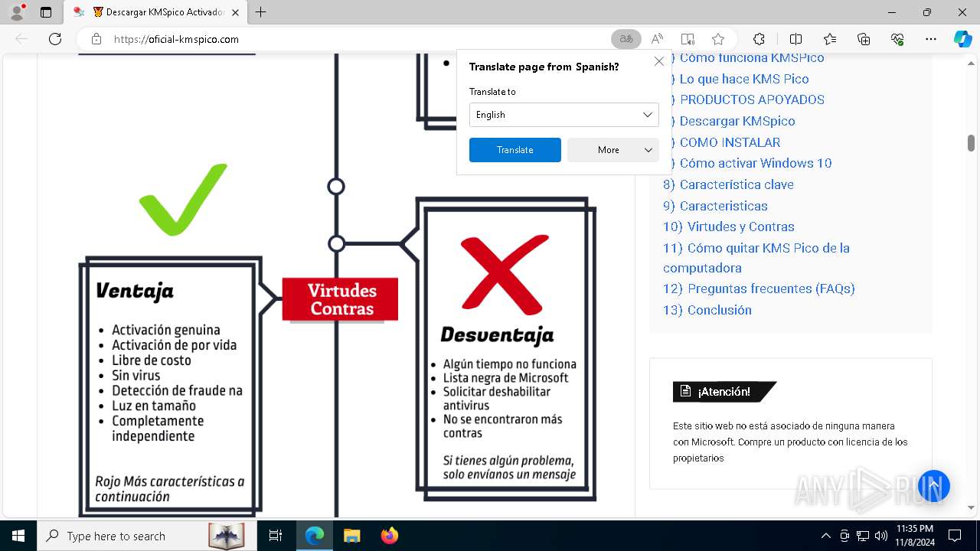Open the Extensions menu
This screenshot has width=980, height=551.
coord(759,39)
